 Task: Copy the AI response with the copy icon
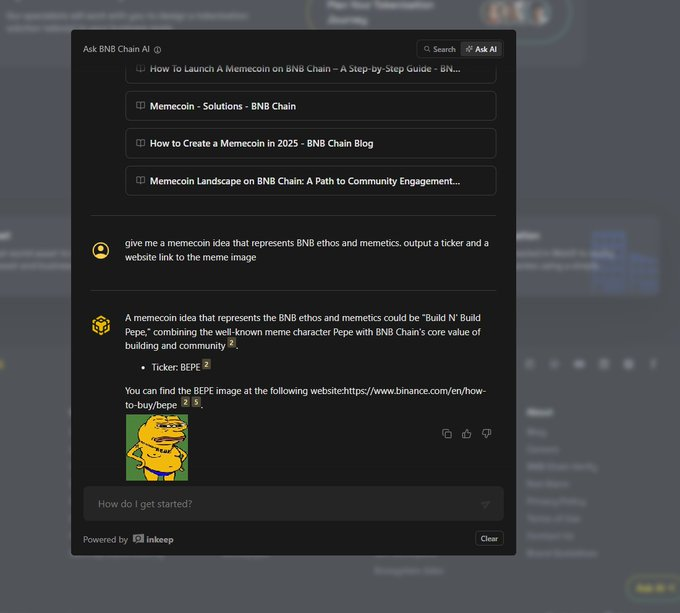coord(447,434)
